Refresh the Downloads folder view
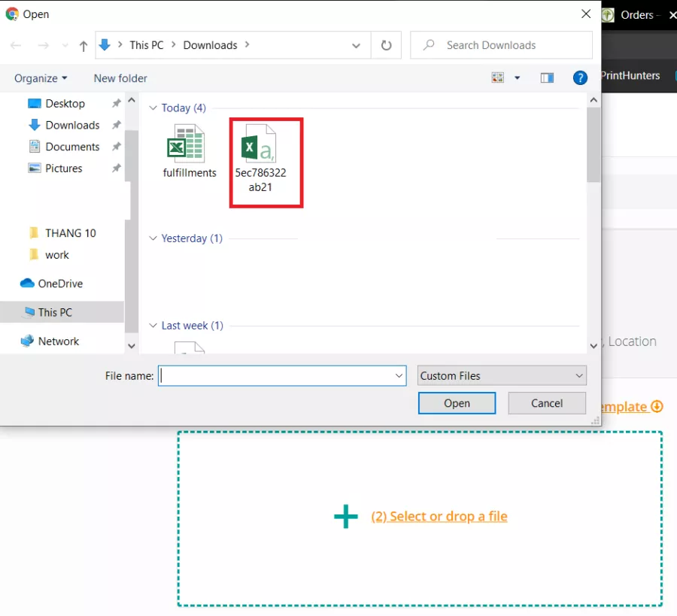Screen dimensions: 677x616 pos(386,45)
